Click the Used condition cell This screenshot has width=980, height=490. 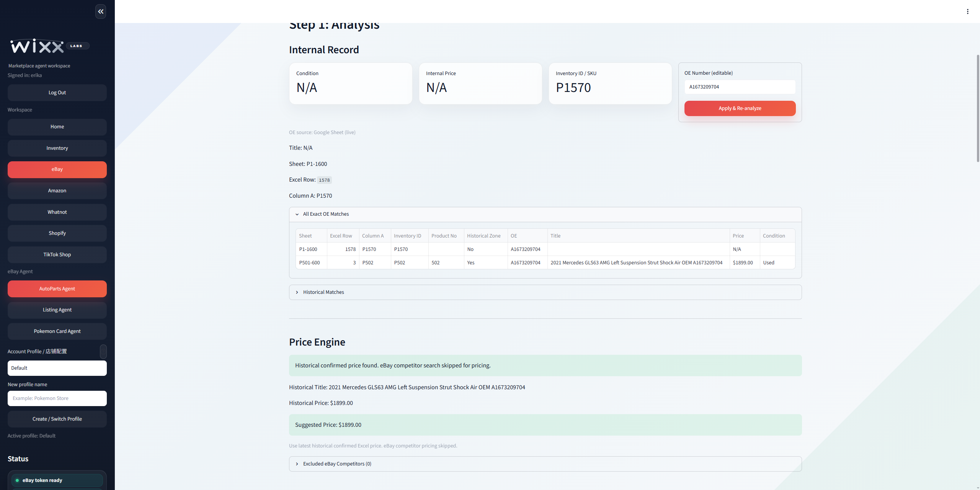(x=777, y=263)
